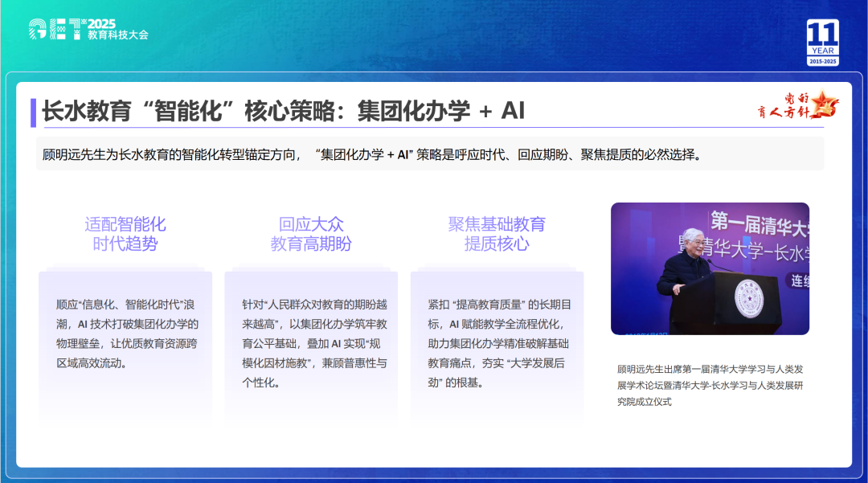Select the 适配智能化时代趋势 heading
The height and width of the screenshot is (483, 868).
pyautogui.click(x=125, y=234)
